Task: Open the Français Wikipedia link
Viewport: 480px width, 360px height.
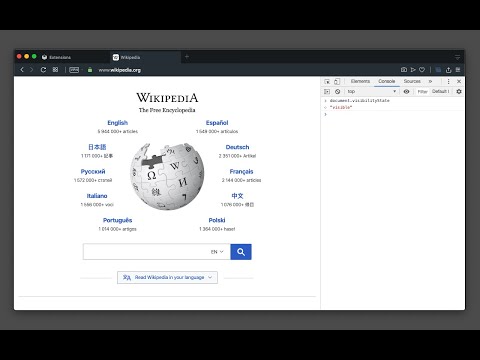Action: pos(241,171)
